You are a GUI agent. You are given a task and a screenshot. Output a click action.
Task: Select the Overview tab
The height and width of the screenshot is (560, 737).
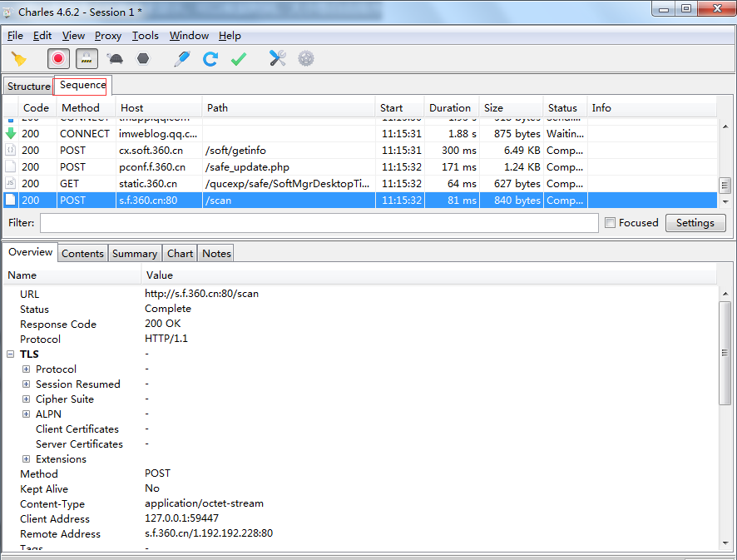click(x=31, y=252)
